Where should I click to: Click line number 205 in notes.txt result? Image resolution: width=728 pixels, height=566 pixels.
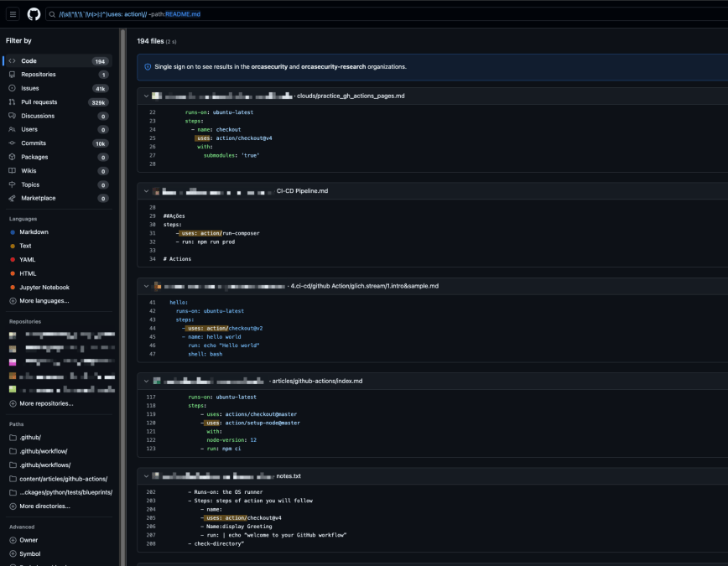151,518
